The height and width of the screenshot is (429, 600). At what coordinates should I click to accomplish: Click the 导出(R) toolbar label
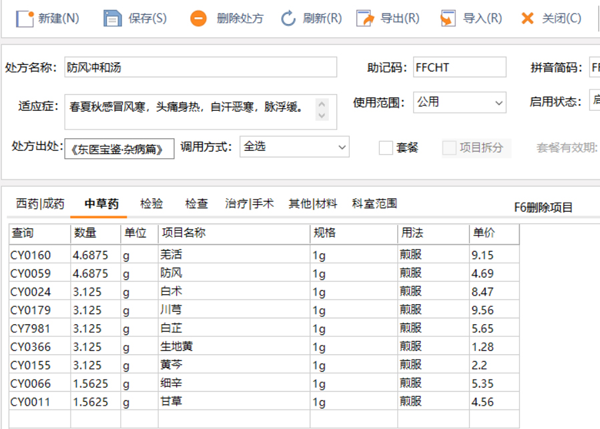pyautogui.click(x=400, y=18)
